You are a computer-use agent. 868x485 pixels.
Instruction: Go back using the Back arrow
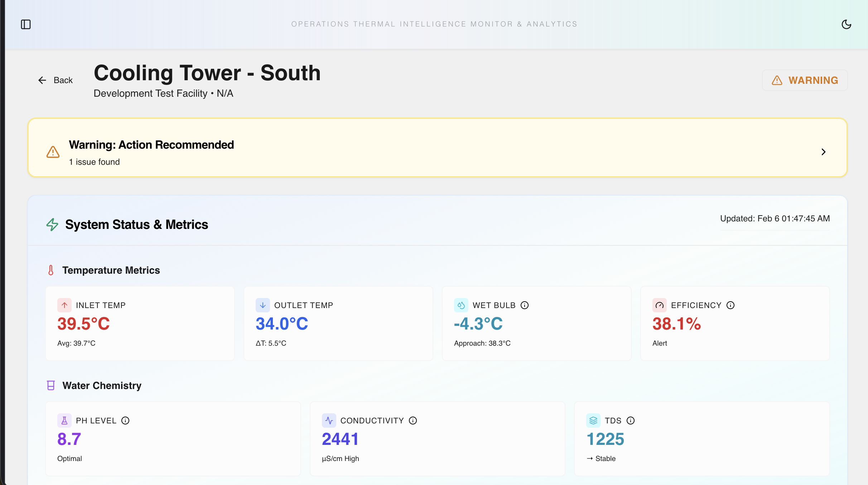coord(56,80)
